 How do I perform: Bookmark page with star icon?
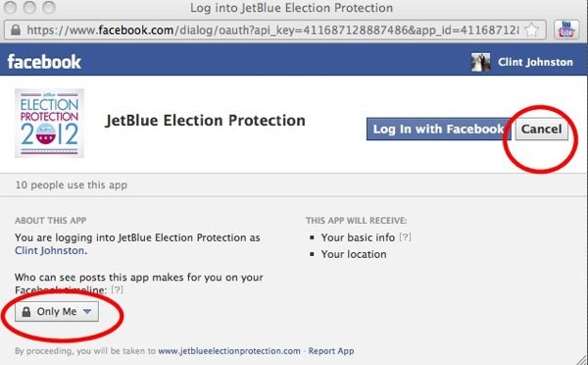coord(531,30)
